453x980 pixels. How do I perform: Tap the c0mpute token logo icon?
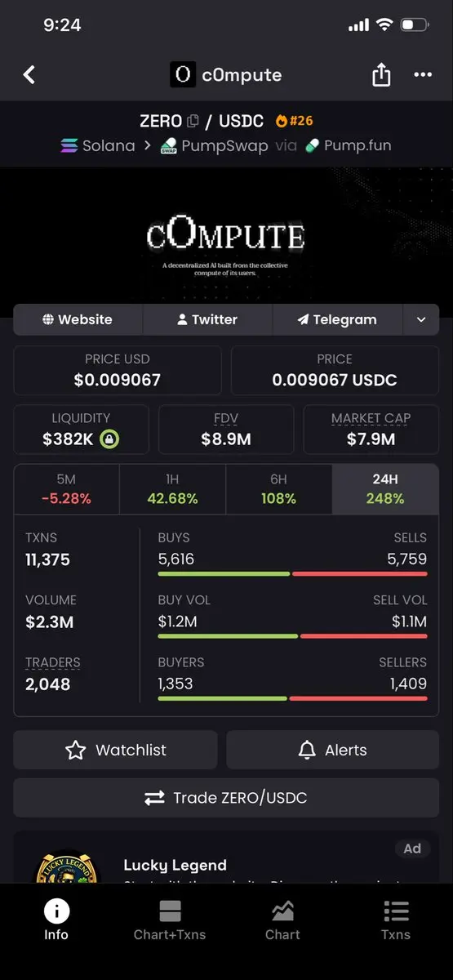pyautogui.click(x=183, y=75)
